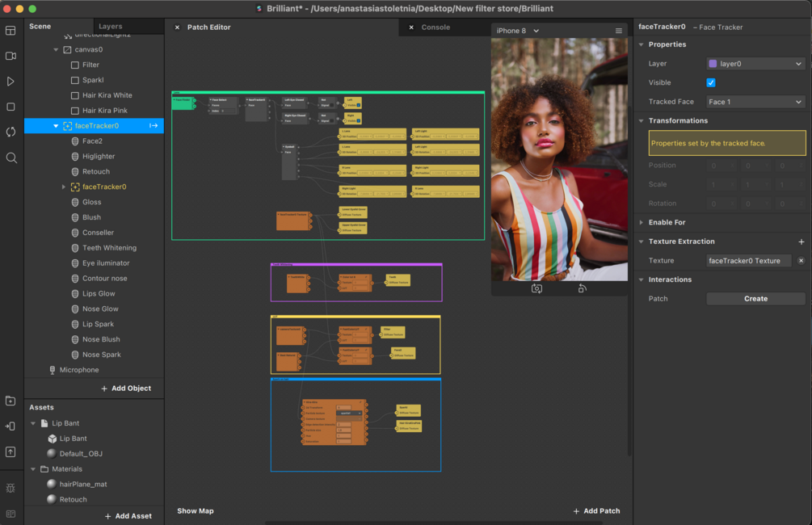
Task: Switch to the Layers tab
Action: tap(111, 27)
